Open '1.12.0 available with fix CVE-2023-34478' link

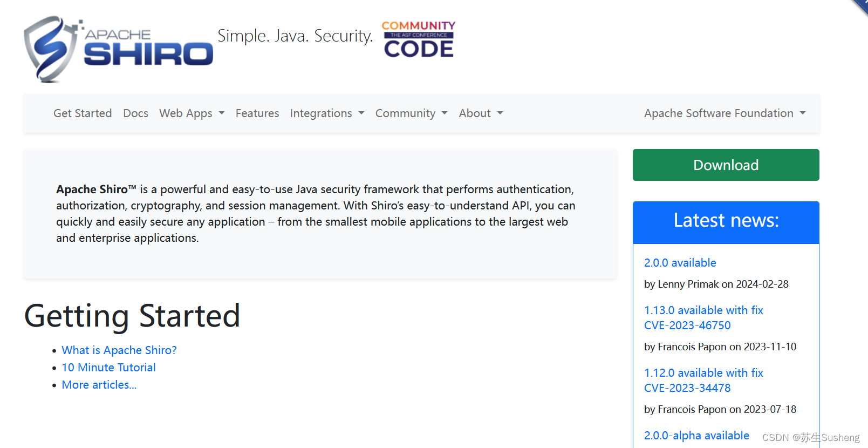[703, 381]
